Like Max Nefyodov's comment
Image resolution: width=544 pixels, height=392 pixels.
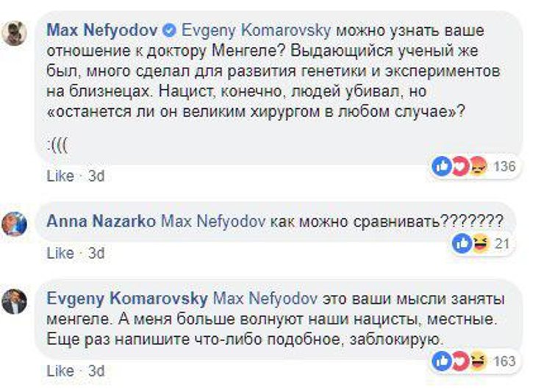60,177
